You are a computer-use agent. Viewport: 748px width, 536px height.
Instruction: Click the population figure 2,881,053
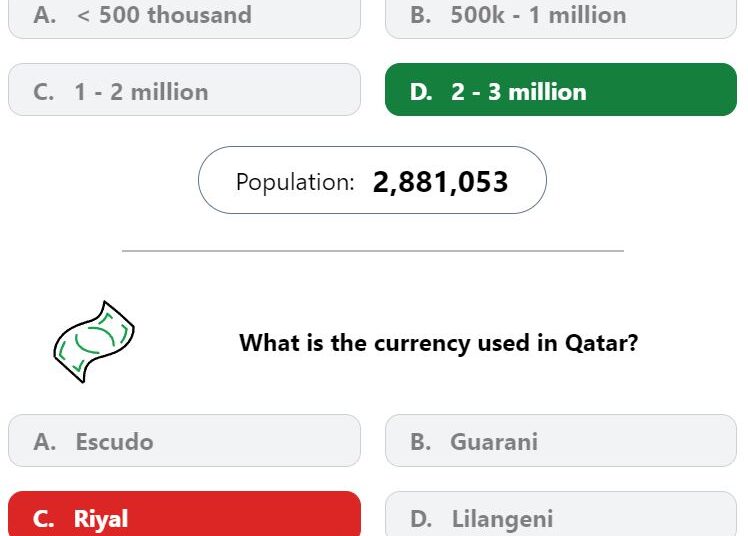click(x=440, y=182)
